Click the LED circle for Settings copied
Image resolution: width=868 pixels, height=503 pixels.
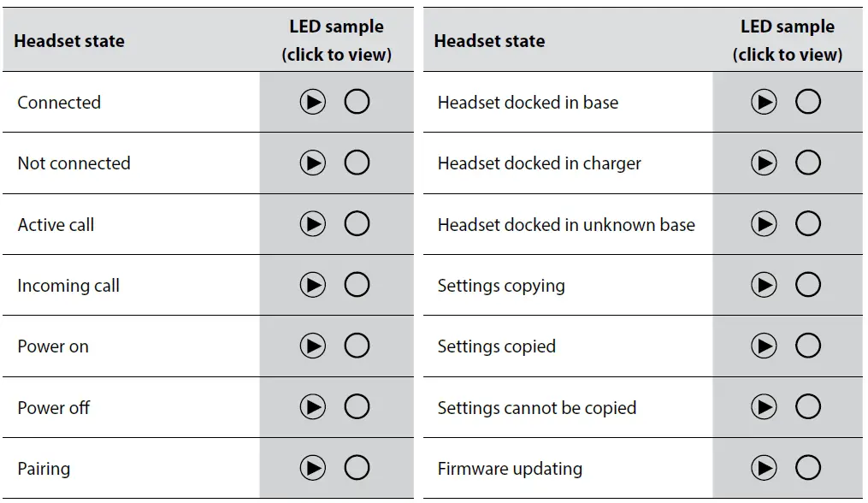pyautogui.click(x=808, y=346)
